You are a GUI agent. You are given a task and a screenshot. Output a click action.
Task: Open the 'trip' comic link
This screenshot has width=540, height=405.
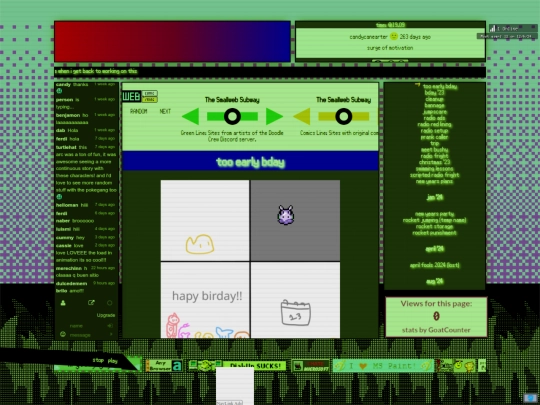(x=434, y=143)
